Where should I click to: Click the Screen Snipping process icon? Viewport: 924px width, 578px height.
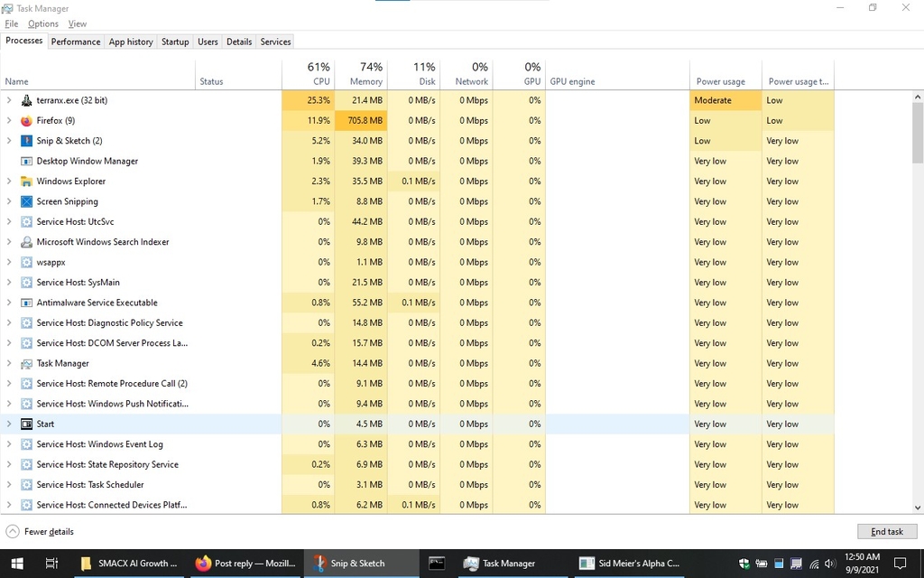26,201
